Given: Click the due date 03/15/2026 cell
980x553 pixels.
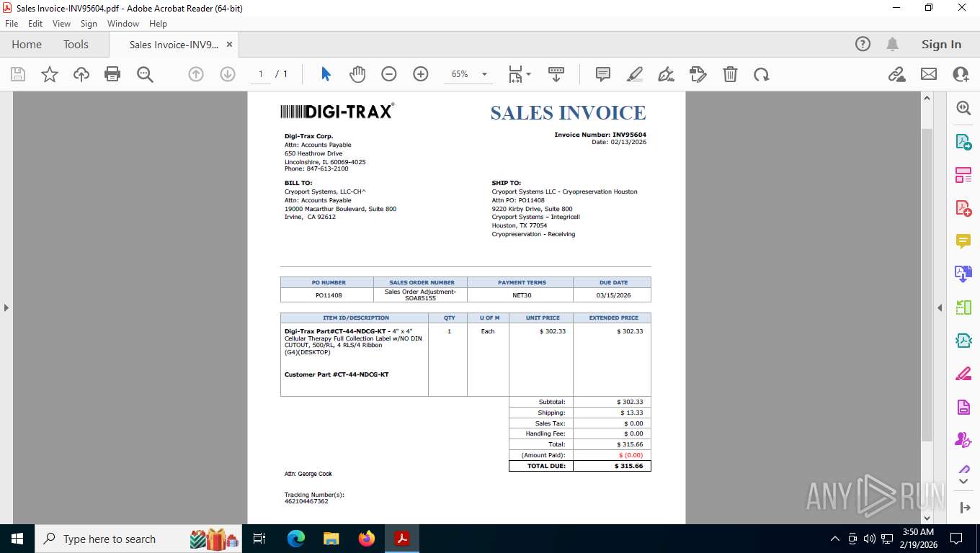Looking at the screenshot, I should [x=613, y=295].
